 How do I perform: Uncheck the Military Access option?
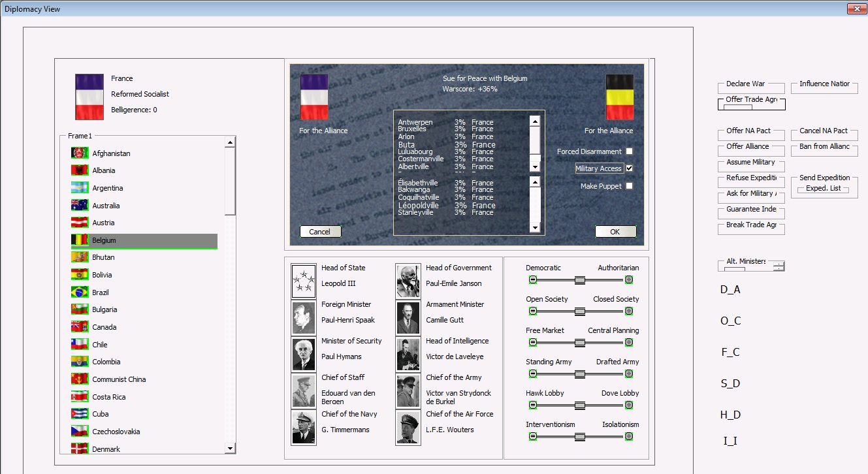[x=629, y=168]
